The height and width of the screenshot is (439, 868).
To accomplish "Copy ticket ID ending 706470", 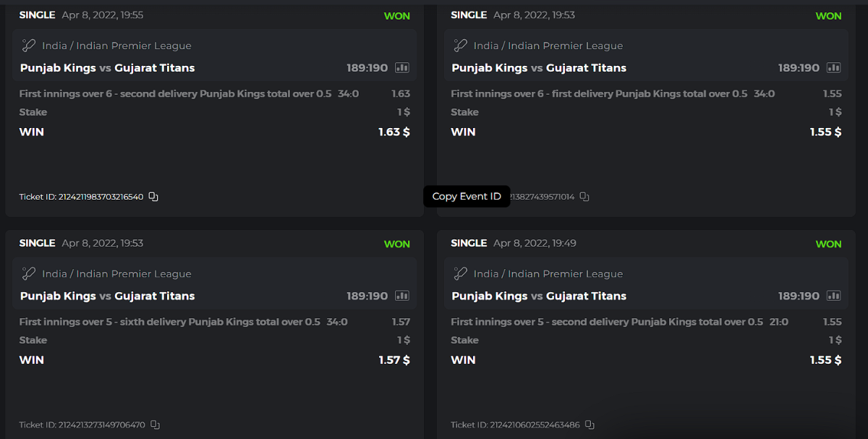I will click(x=155, y=425).
